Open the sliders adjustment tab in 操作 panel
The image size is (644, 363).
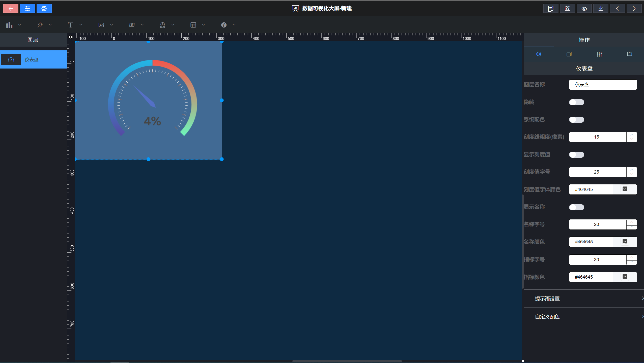coord(599,54)
